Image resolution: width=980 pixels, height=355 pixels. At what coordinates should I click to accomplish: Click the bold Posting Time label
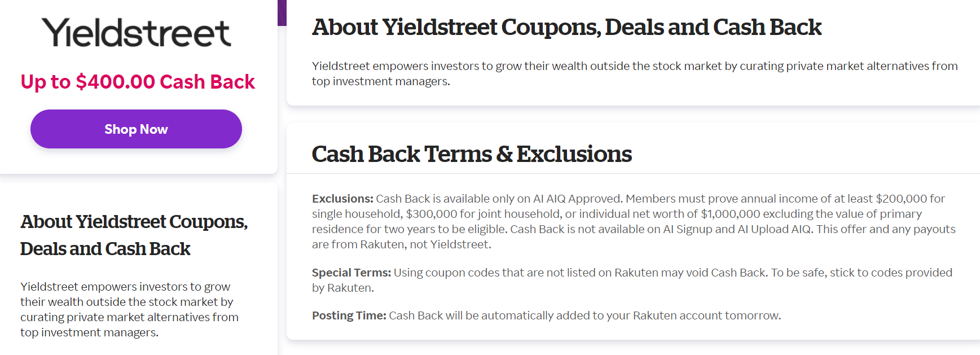coord(349,315)
